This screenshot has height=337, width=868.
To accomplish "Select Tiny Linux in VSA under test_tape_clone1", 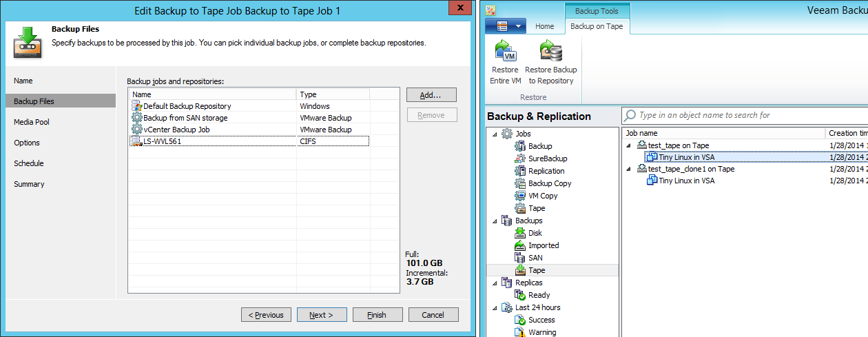I will tap(687, 181).
